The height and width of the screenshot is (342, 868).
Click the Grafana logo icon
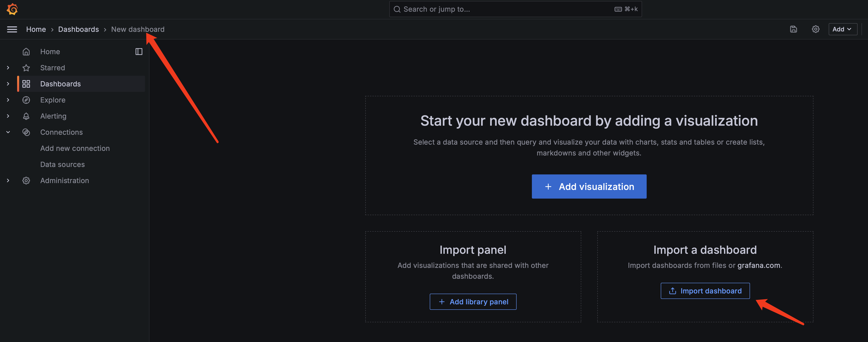(x=12, y=9)
